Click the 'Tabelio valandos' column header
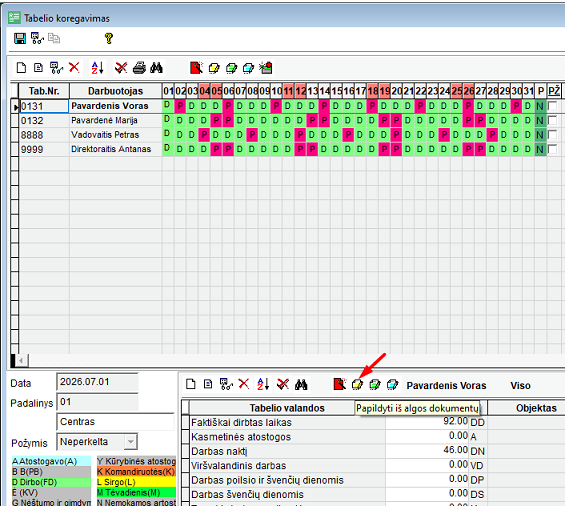The width and height of the screenshot is (565, 506). click(287, 408)
